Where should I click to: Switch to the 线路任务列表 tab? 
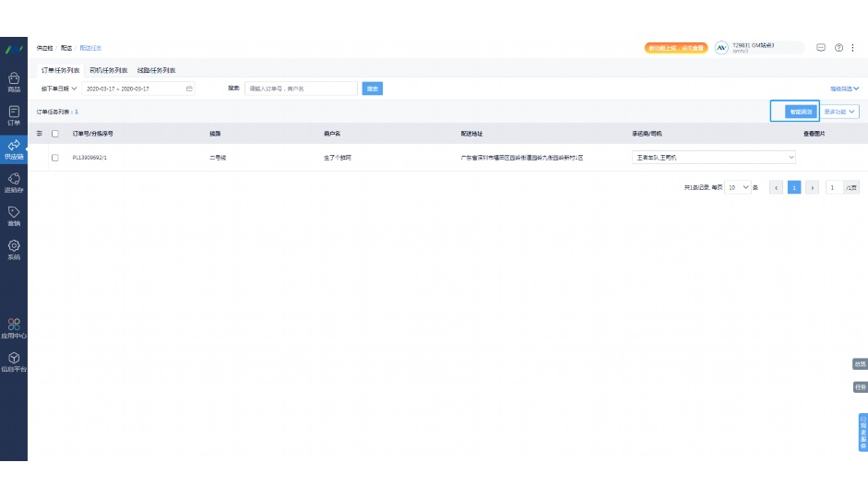point(156,70)
